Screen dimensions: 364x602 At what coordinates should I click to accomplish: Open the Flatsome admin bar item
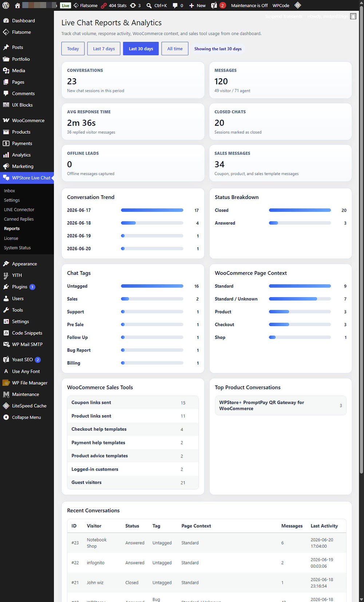(86, 5)
